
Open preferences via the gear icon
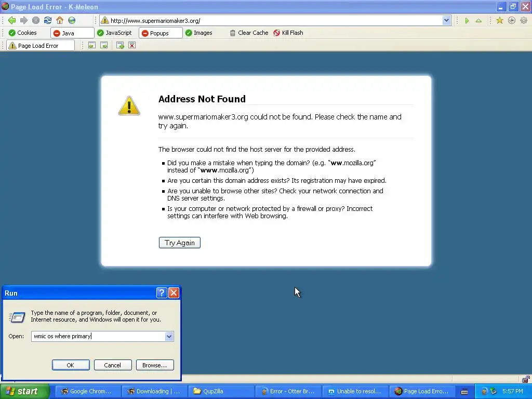pos(524,21)
